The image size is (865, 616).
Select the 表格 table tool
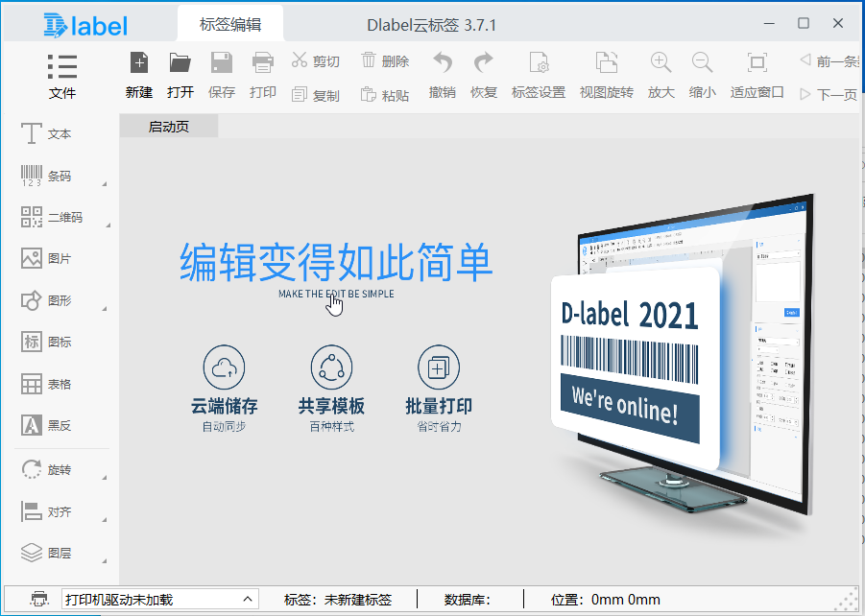pos(46,384)
